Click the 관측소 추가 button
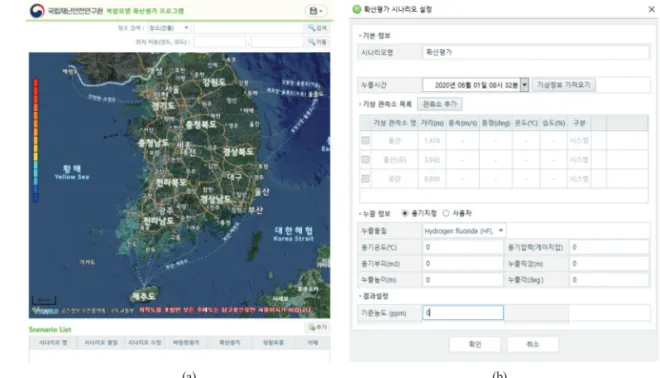Image resolution: width=660 pixels, height=378 pixels. pyautogui.click(x=440, y=104)
